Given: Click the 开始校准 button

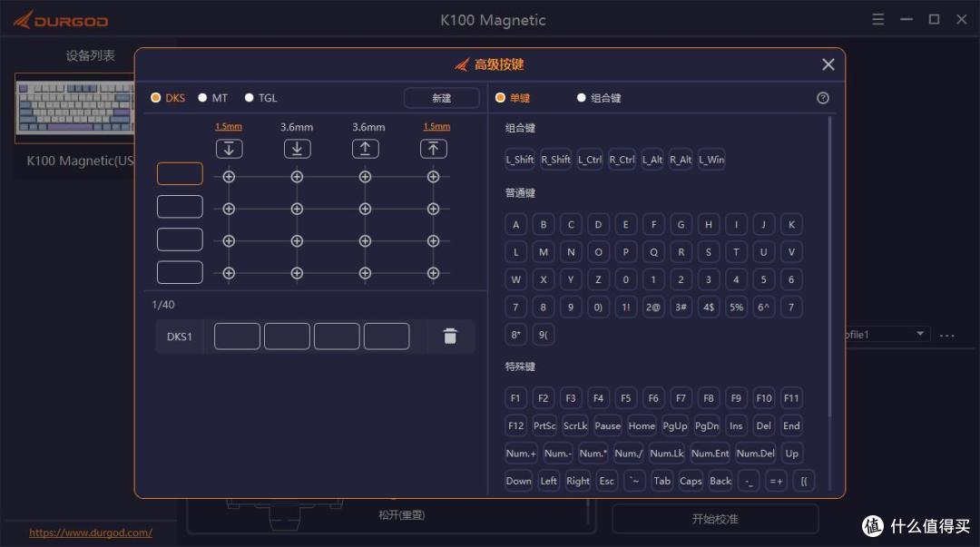Looking at the screenshot, I should [715, 519].
